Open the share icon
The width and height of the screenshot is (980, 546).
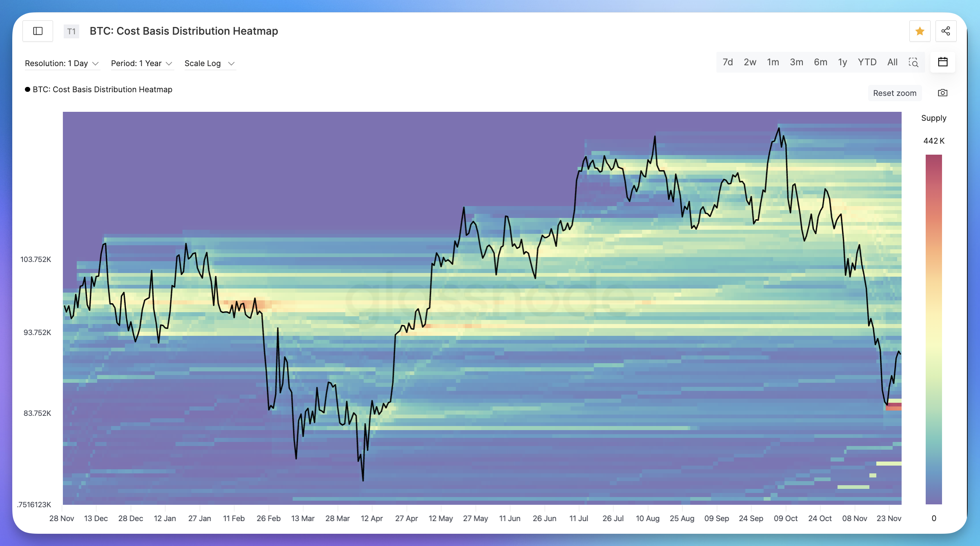point(945,31)
